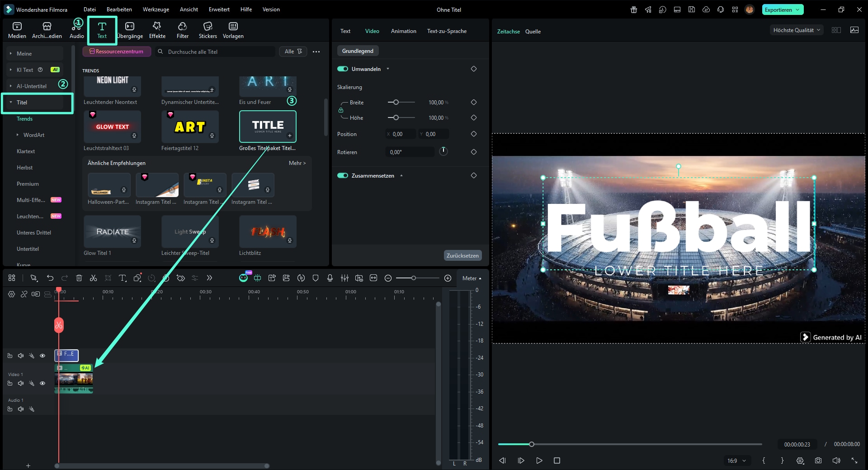868x470 pixels.
Task: Open the Stickers panel
Action: pyautogui.click(x=208, y=30)
